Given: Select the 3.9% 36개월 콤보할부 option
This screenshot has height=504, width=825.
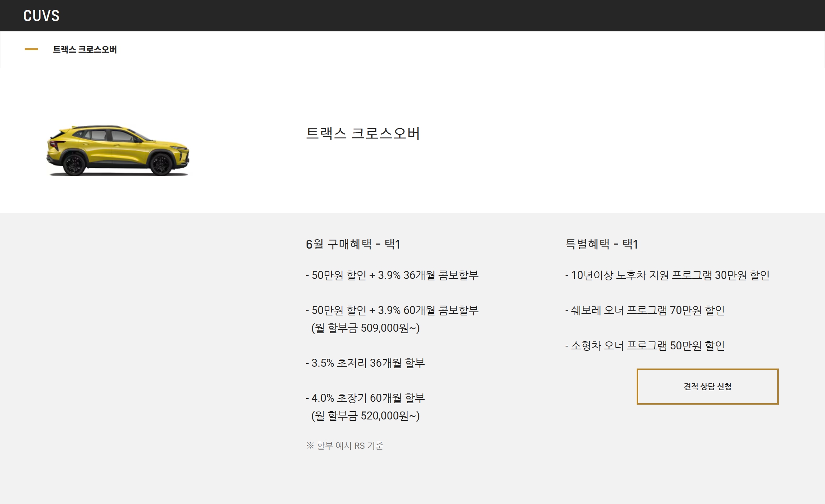Looking at the screenshot, I should [392, 275].
